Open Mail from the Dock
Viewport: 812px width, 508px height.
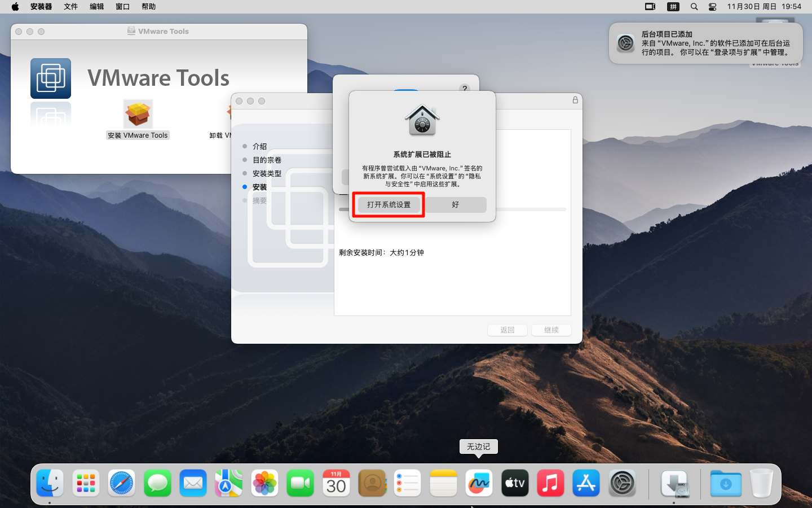193,483
